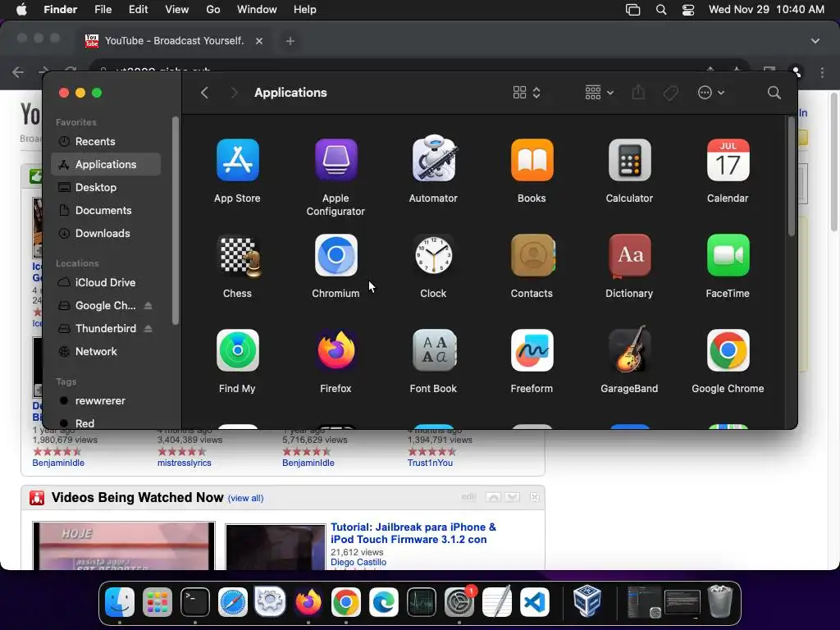Screen dimensions: 840x630
Task: Select the Calendar app icon
Action: (x=728, y=160)
